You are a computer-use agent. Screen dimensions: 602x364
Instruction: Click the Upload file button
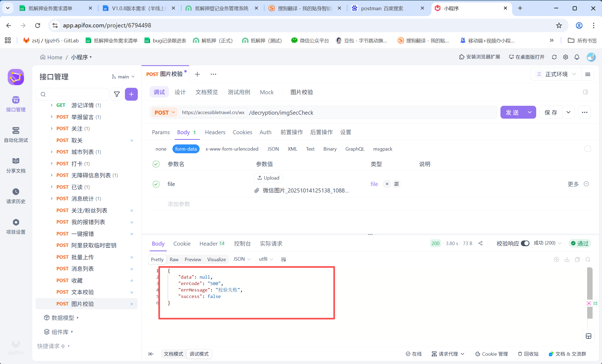(268, 178)
